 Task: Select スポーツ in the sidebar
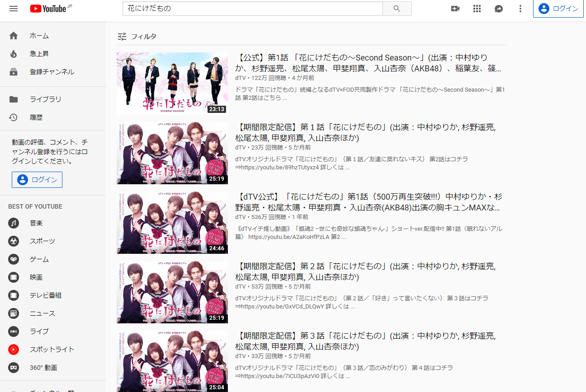43,241
